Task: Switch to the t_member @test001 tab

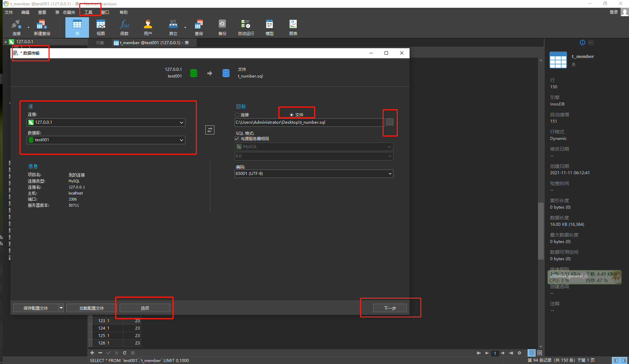Action: click(x=153, y=43)
